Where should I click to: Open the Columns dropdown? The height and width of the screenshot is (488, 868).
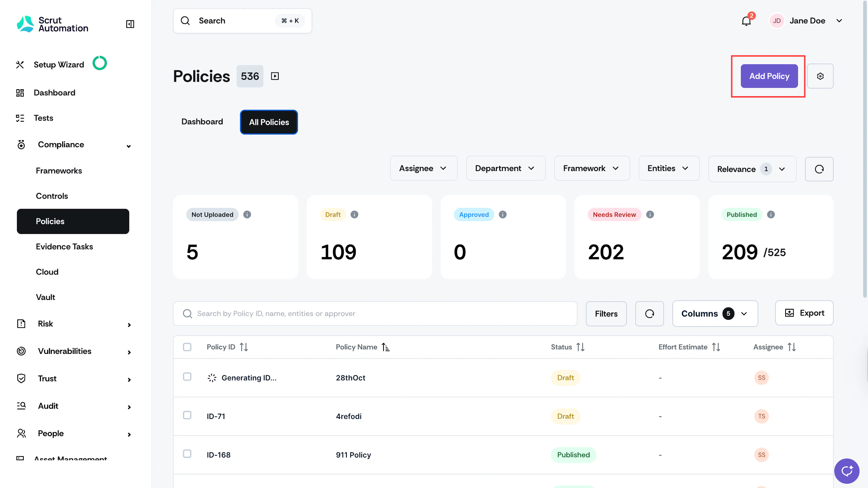point(715,314)
